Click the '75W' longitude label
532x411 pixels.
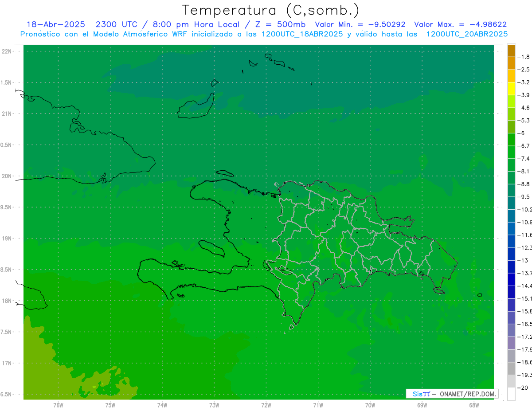click(110, 405)
